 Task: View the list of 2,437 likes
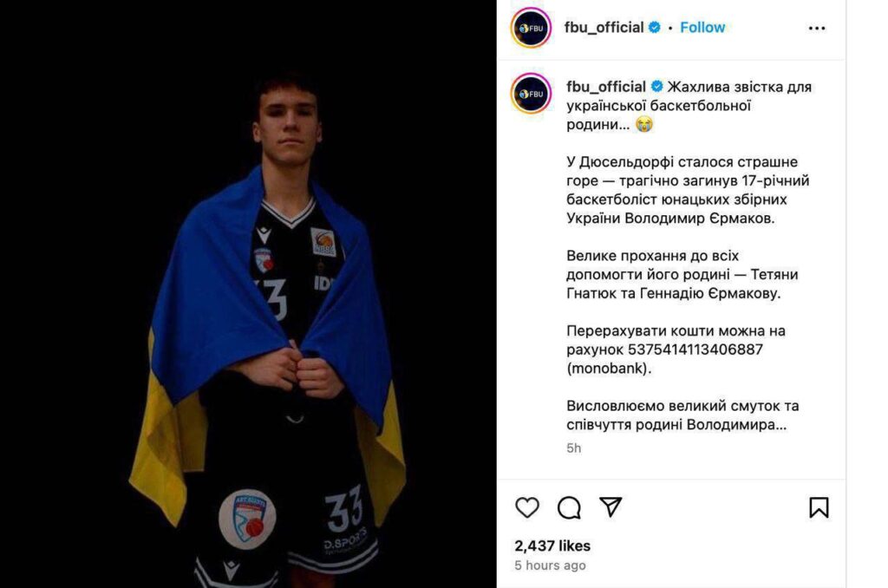pos(552,546)
